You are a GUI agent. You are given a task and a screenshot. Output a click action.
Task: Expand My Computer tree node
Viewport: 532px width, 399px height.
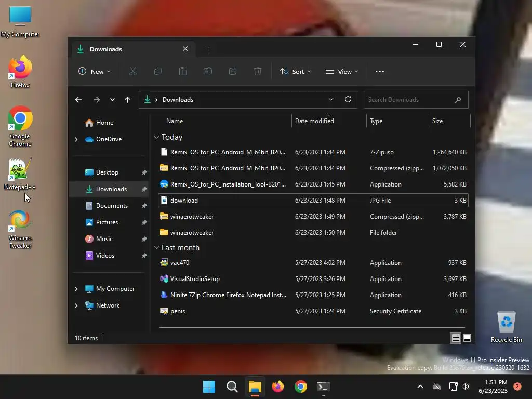click(x=76, y=289)
